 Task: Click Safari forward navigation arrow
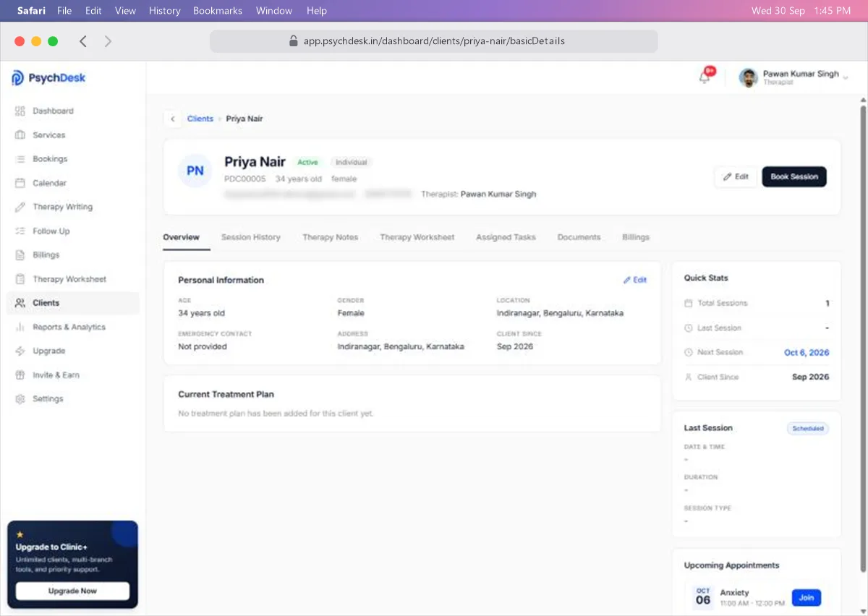coord(108,41)
